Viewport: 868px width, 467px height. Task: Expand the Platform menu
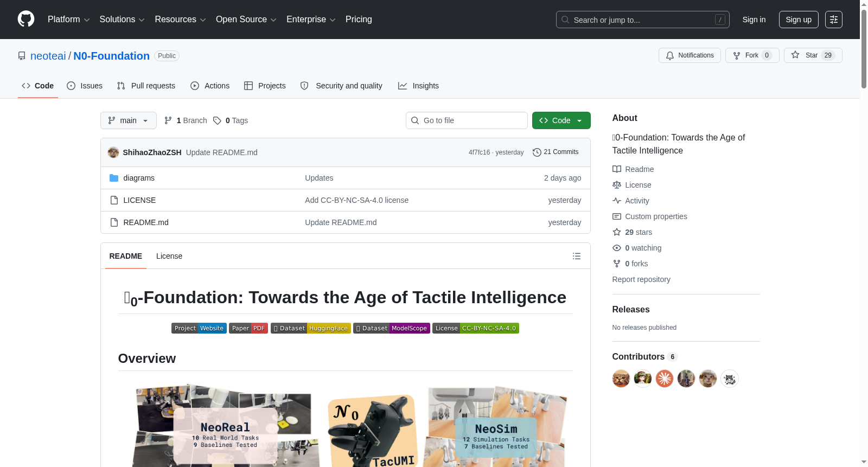(69, 20)
